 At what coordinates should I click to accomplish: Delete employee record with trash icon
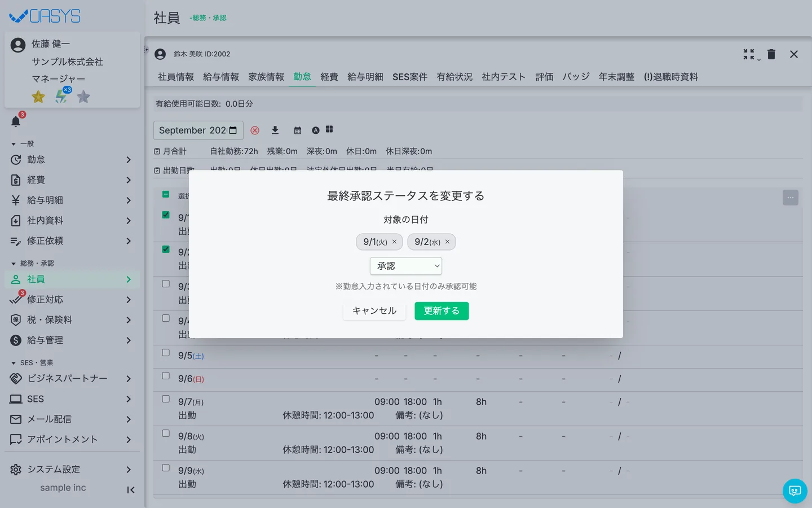point(771,54)
